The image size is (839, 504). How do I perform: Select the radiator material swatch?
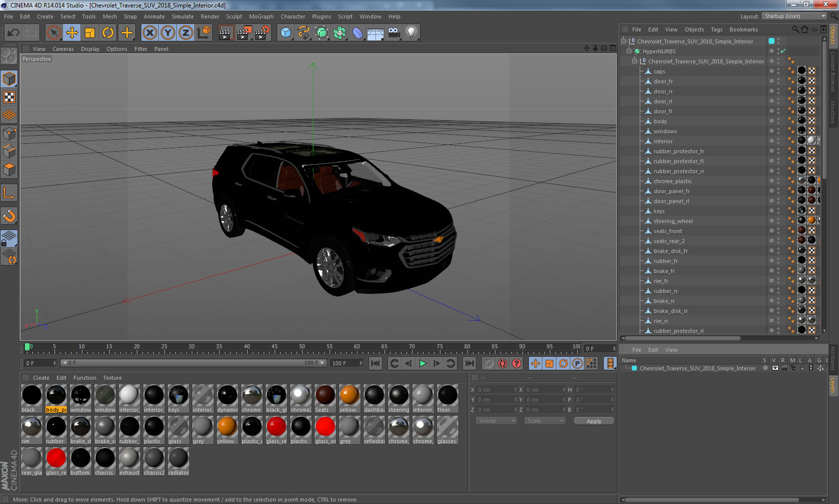[x=178, y=461]
